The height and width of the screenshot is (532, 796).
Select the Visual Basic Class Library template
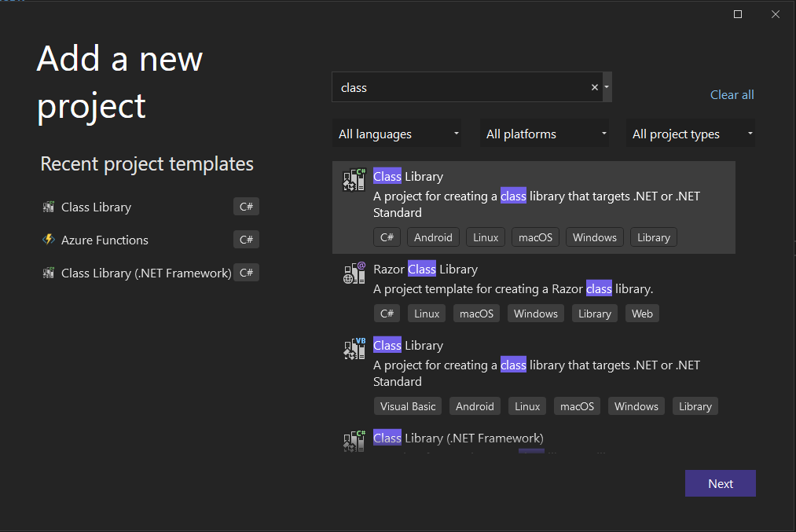(x=534, y=376)
